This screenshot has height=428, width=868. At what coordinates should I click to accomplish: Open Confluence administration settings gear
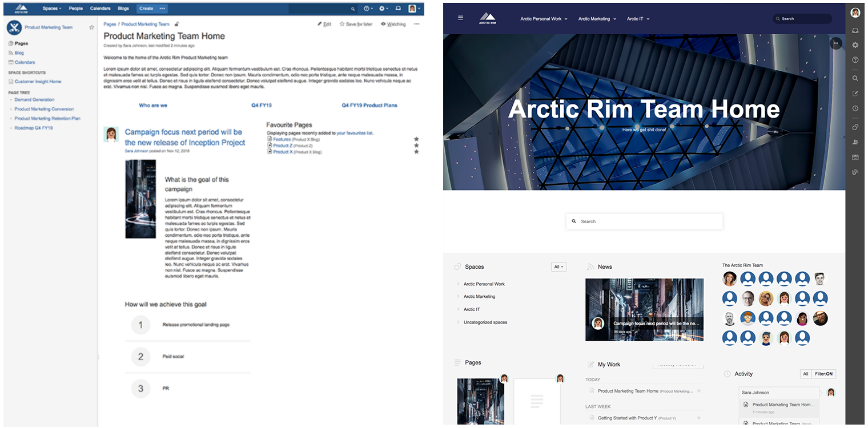pos(381,9)
